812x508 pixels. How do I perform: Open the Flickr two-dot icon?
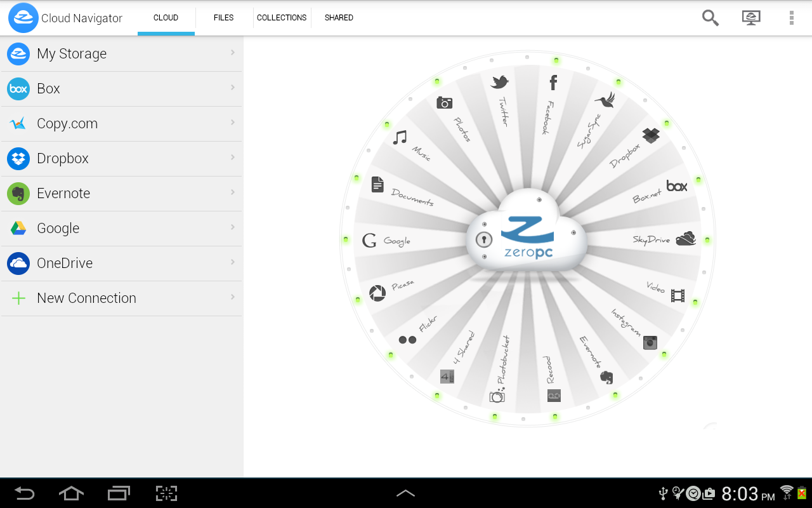407,340
